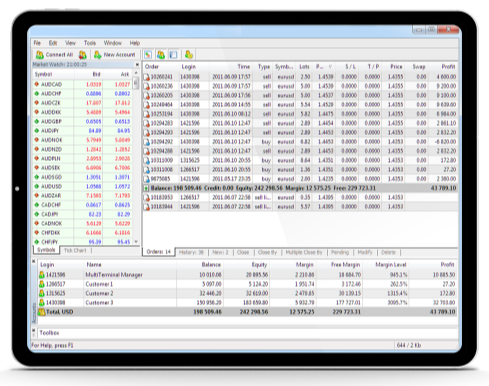Sort orders by the Swap column header
The height and width of the screenshot is (386, 489).
click(416, 67)
